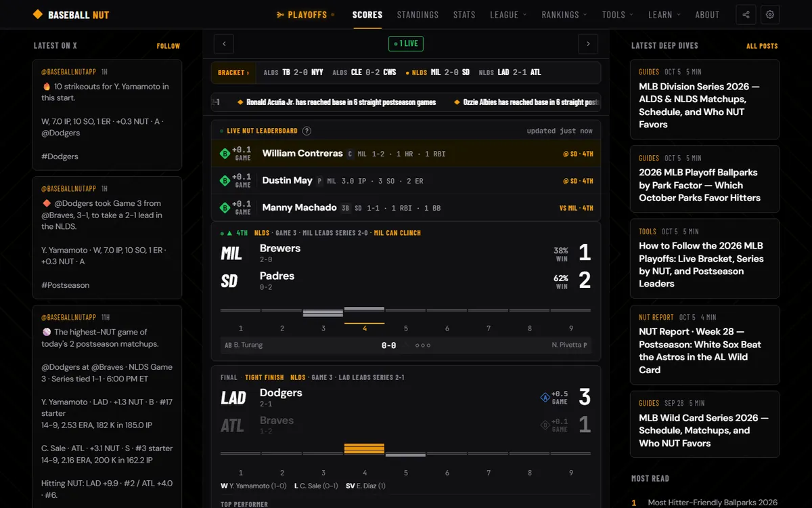Open How to Follow the 2026 Playoffs article
This screenshot has height=508, width=812.
(704, 259)
